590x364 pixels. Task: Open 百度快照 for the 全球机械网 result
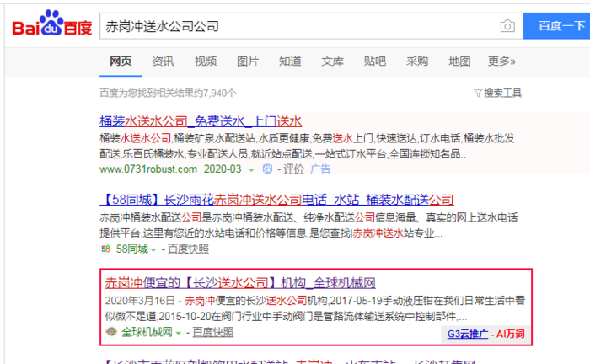(x=213, y=332)
